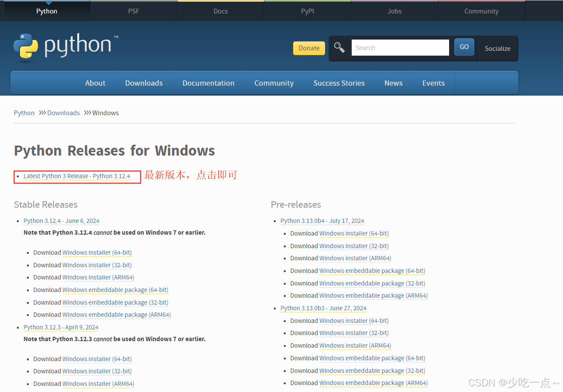Download Python 3.13.0b4 embeddable package (64-bit)
The image size is (563, 392).
372,271
